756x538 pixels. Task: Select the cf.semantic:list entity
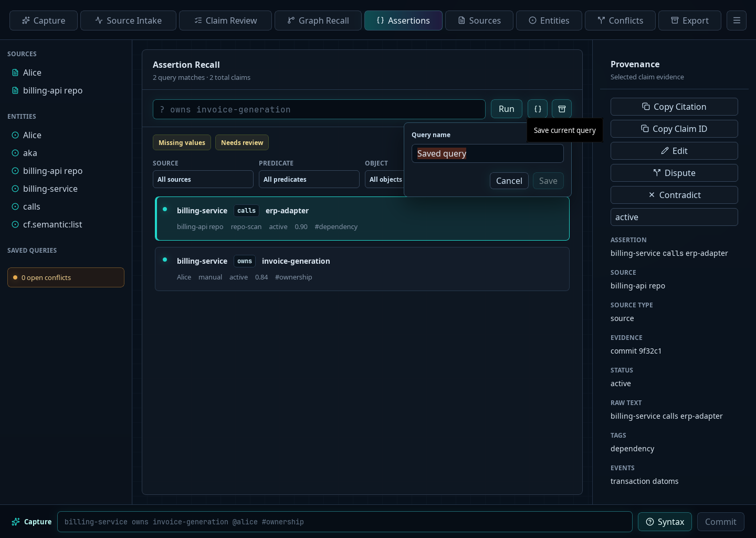pyautogui.click(x=66, y=224)
